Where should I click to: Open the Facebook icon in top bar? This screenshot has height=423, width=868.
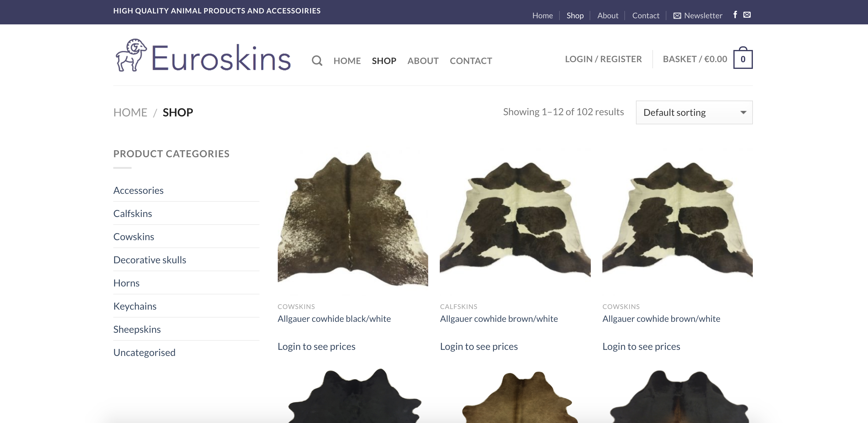735,15
